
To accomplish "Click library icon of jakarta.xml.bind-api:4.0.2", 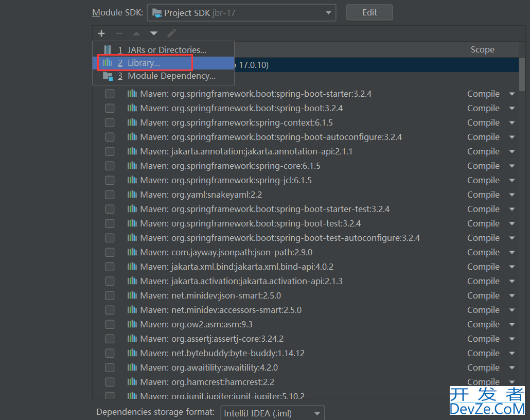I will [132, 267].
